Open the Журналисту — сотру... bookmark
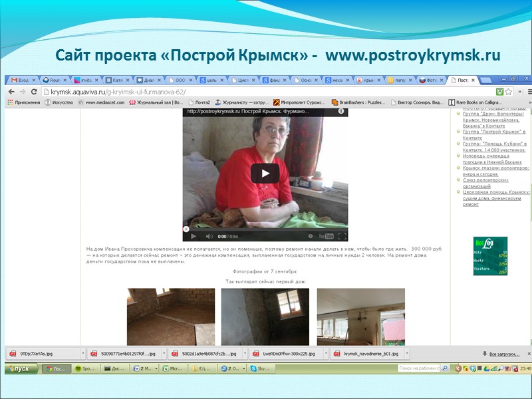Image resolution: width=532 pixels, height=399 pixels. (242, 102)
